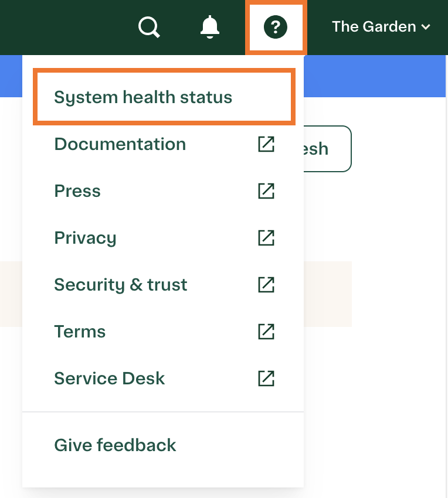Click the external link icon beside Service Desk
The height and width of the screenshot is (498, 448).
tap(266, 378)
